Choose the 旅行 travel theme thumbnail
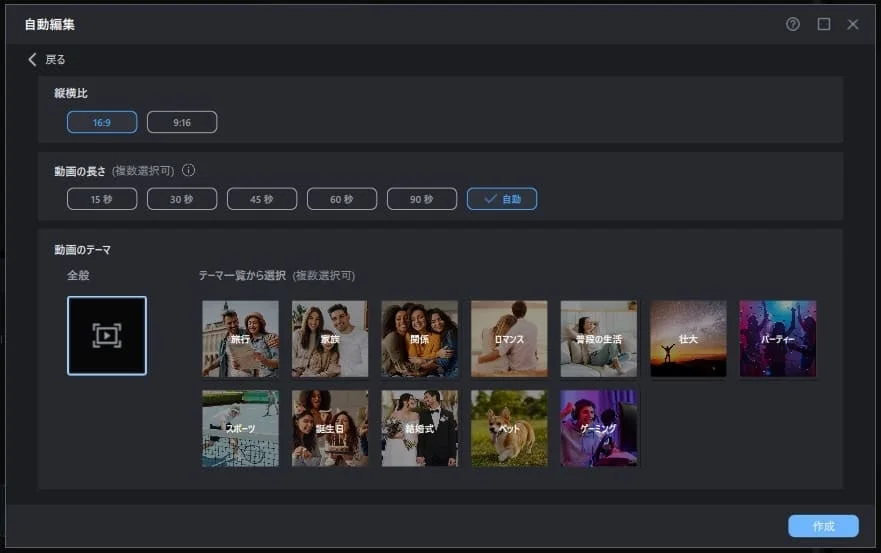 click(x=240, y=339)
